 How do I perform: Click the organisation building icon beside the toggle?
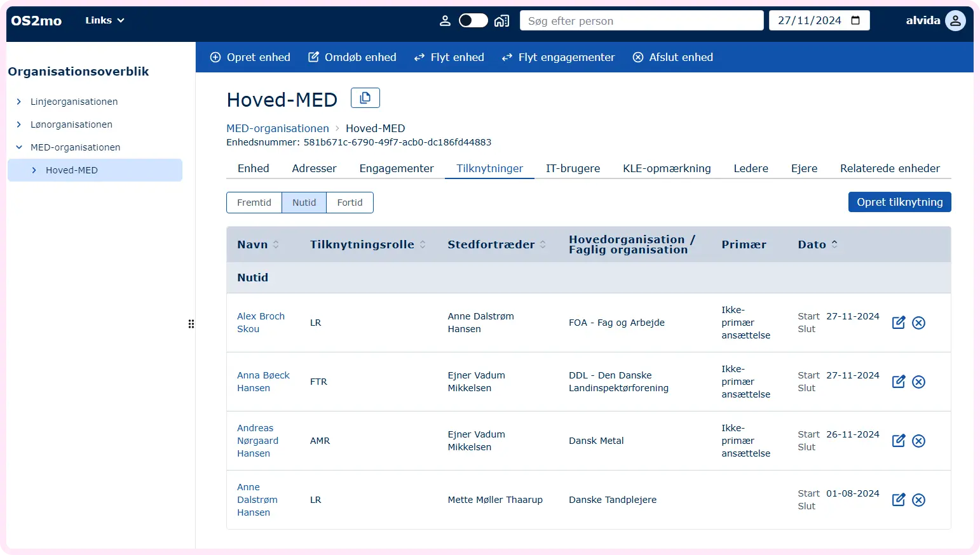coord(501,21)
